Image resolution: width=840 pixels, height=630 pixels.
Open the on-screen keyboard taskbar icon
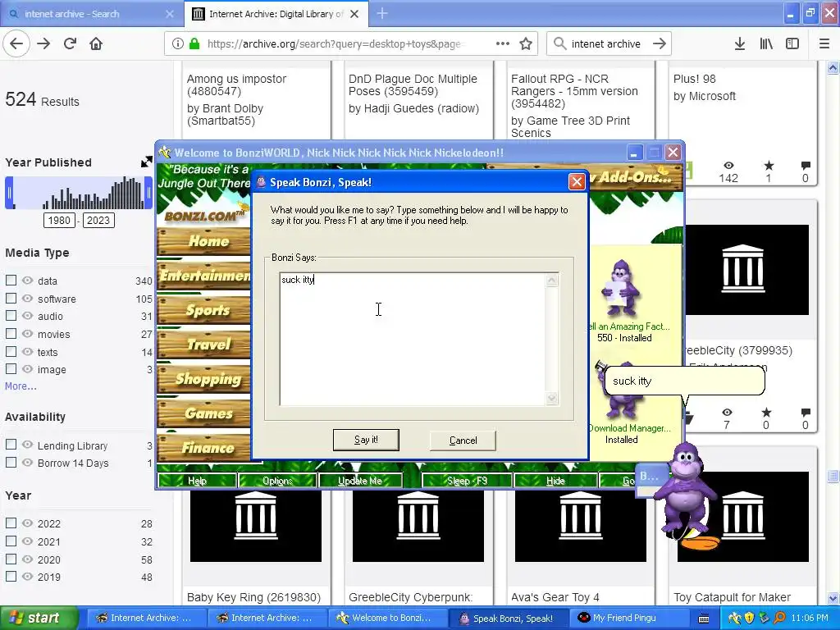tap(704, 619)
